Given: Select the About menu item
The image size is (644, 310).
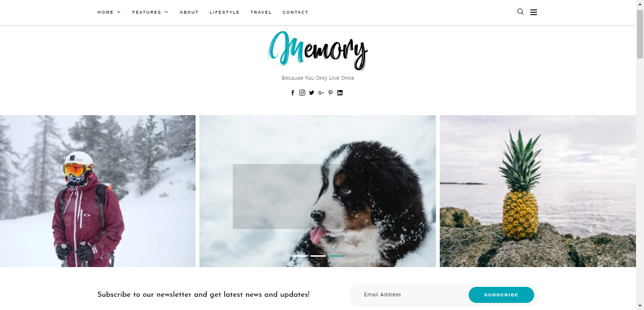Looking at the screenshot, I should coord(189,12).
